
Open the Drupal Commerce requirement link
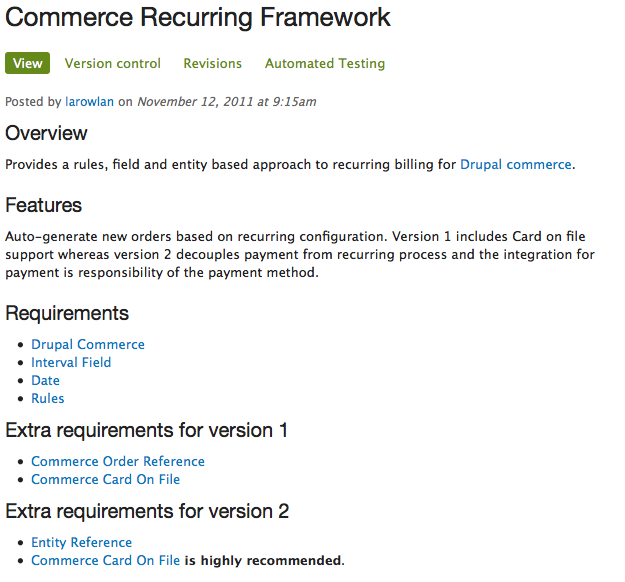(88, 344)
